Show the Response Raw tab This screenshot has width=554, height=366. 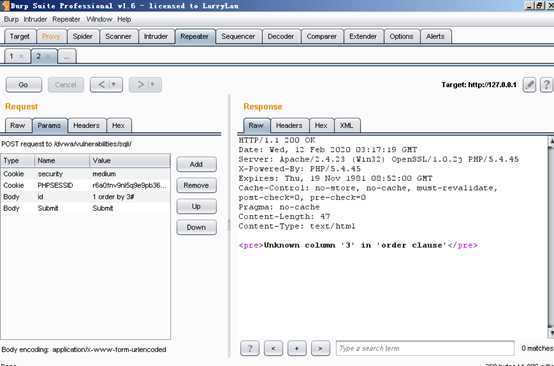[x=256, y=125]
